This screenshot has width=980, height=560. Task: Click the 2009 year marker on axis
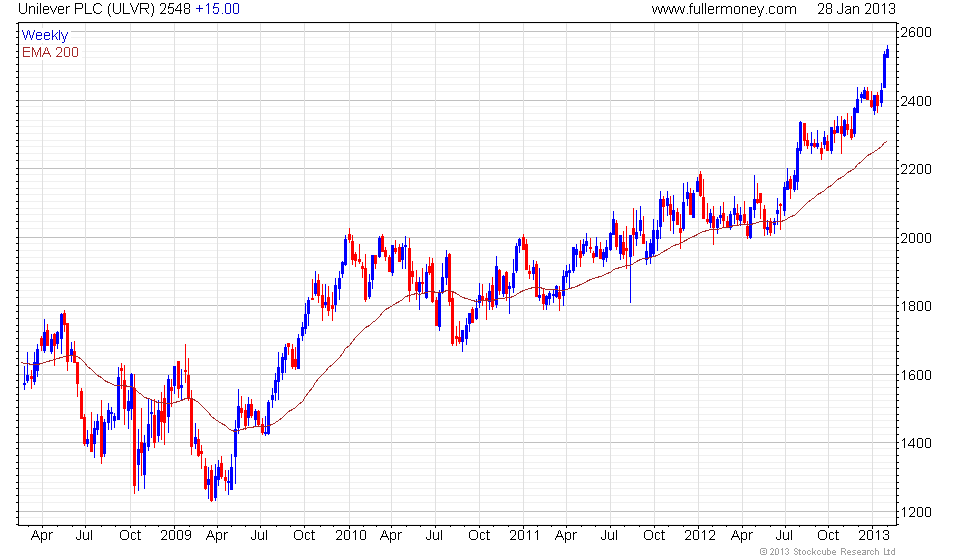(176, 536)
